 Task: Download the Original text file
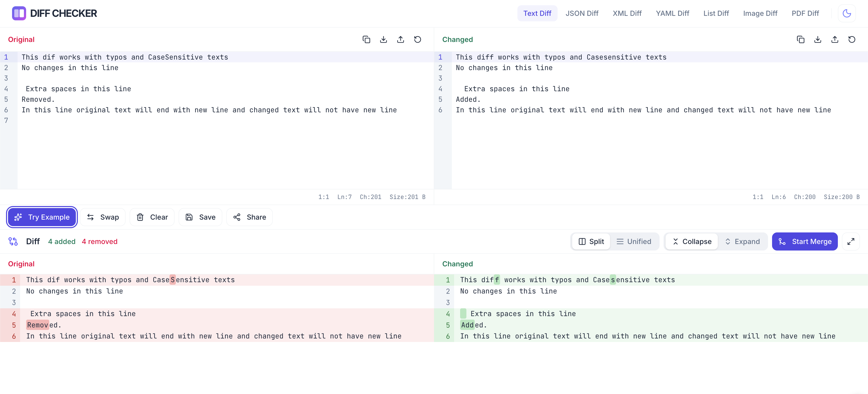click(x=383, y=39)
